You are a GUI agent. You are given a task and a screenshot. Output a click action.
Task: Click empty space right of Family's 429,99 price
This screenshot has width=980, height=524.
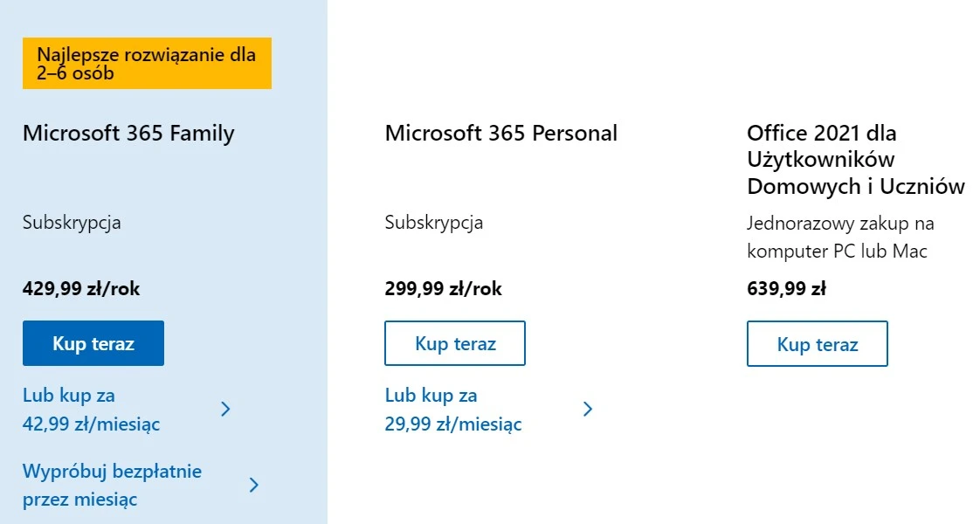tap(236, 288)
